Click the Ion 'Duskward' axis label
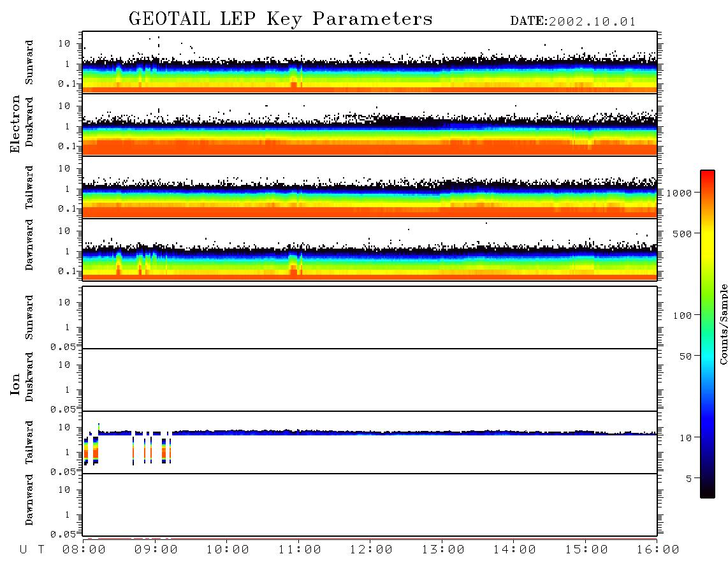Image resolution: width=728 pixels, height=561 pixels. click(29, 377)
